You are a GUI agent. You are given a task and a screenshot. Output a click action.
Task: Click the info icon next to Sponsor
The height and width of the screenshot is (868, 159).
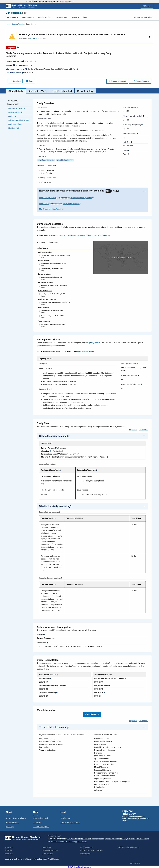pyautogui.click(x=14, y=65)
